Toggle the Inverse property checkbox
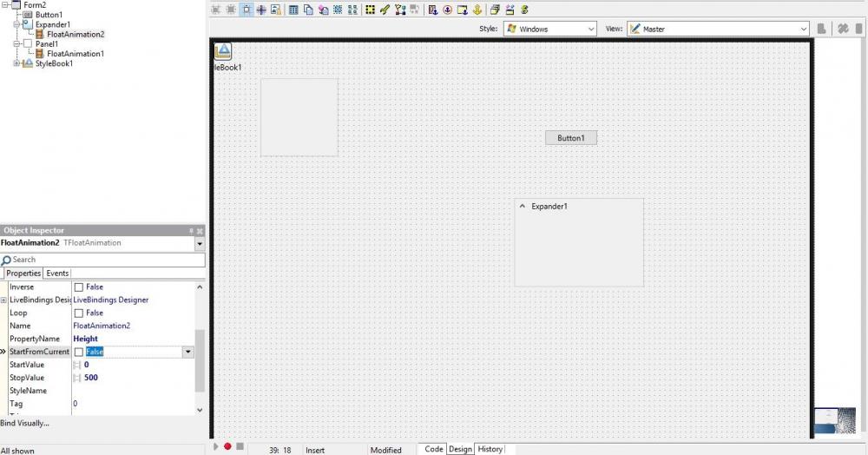The image size is (868, 455). [79, 287]
